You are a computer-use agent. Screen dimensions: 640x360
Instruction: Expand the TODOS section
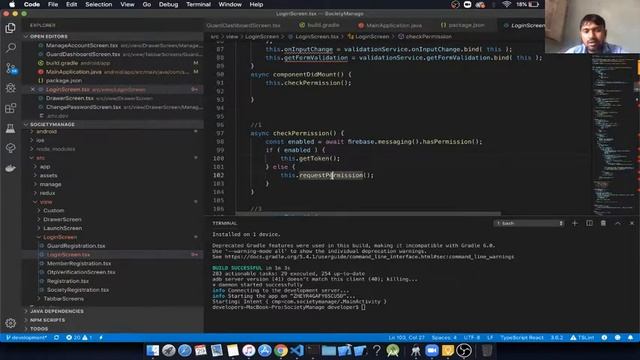click(x=39, y=329)
